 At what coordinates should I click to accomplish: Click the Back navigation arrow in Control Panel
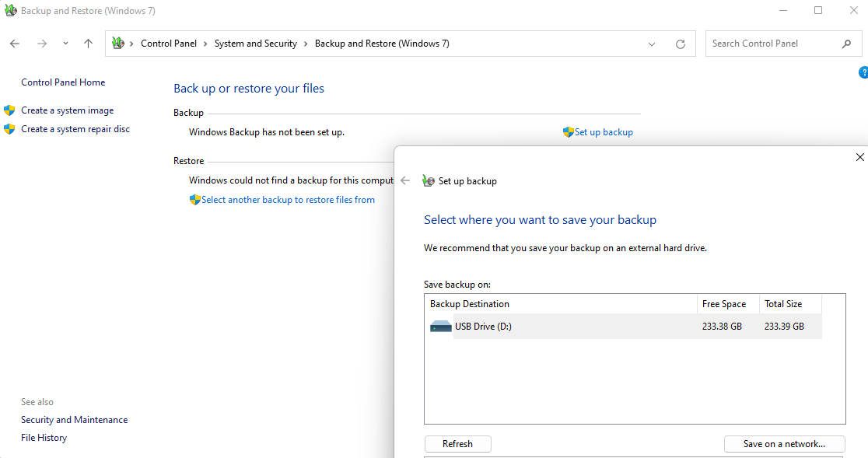pyautogui.click(x=15, y=44)
